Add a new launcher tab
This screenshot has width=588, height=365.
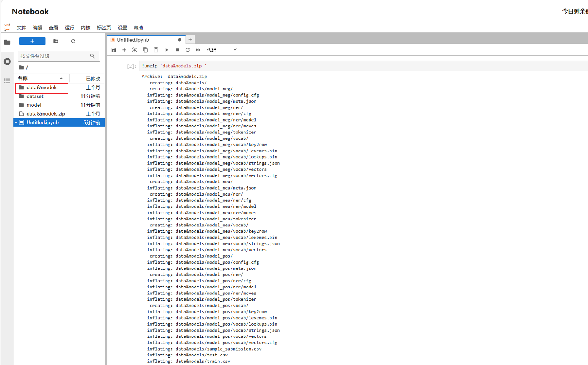[190, 39]
